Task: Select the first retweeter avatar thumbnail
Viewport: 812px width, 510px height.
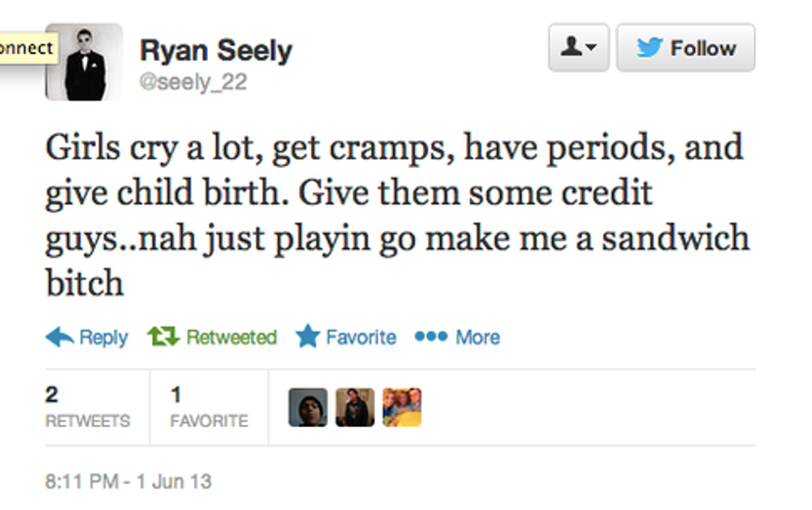Action: tap(307, 407)
